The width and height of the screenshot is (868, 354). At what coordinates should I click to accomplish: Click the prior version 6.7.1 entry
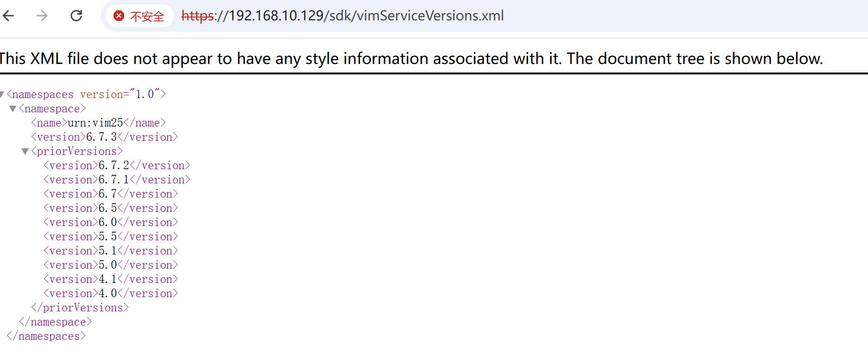coord(116,180)
